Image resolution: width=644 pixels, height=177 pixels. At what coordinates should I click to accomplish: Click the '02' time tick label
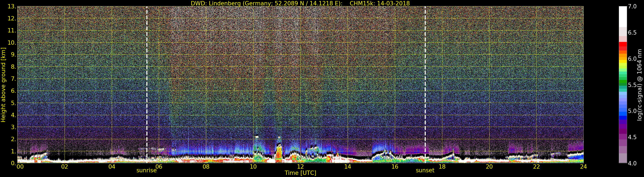(x=65, y=166)
